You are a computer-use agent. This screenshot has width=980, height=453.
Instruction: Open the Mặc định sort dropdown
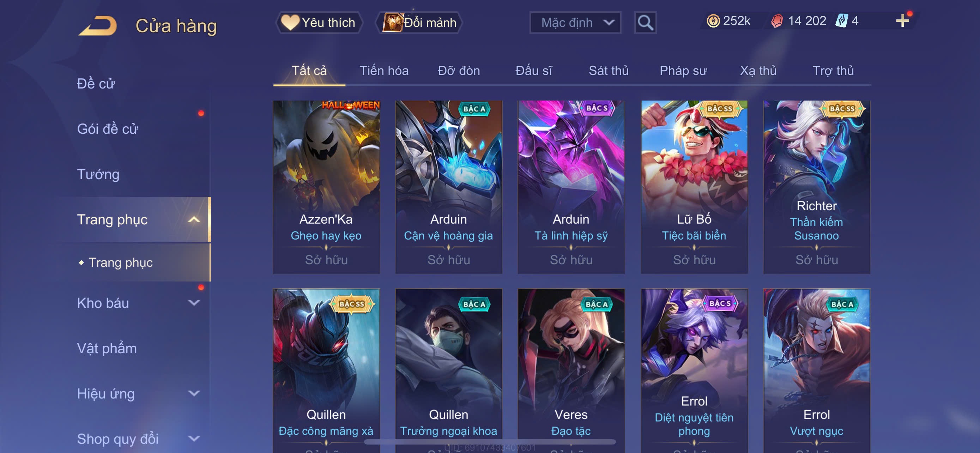575,23
